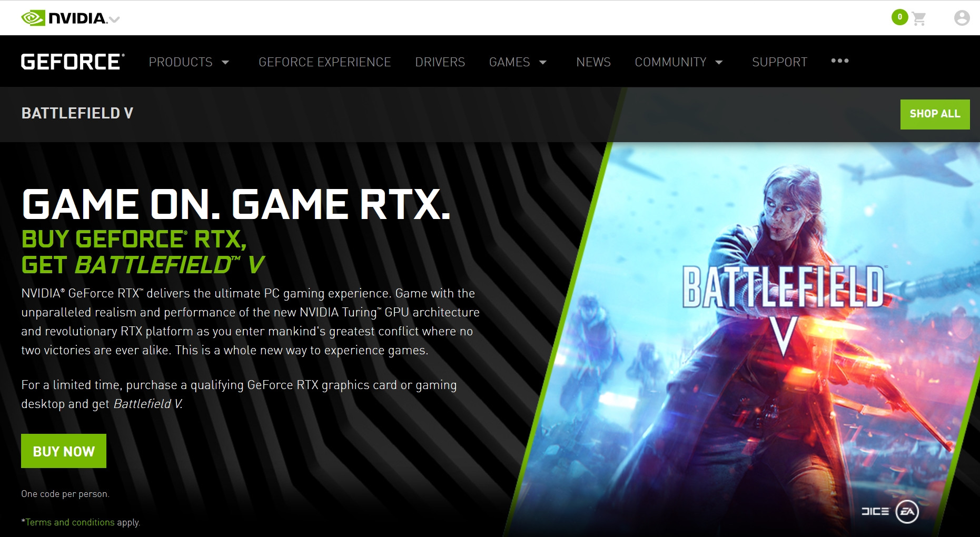Show more navigation items via the ellipsis
This screenshot has width=980, height=537.
(x=840, y=61)
